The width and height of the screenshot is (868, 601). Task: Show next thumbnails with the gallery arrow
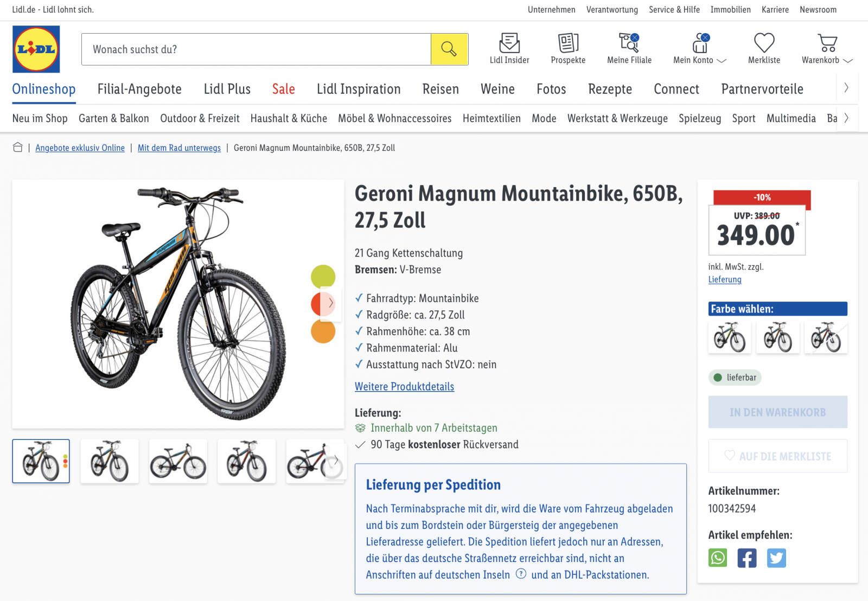[336, 461]
